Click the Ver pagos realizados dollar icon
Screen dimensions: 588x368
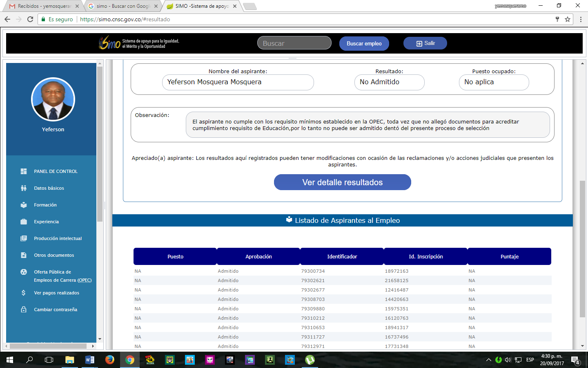click(24, 293)
